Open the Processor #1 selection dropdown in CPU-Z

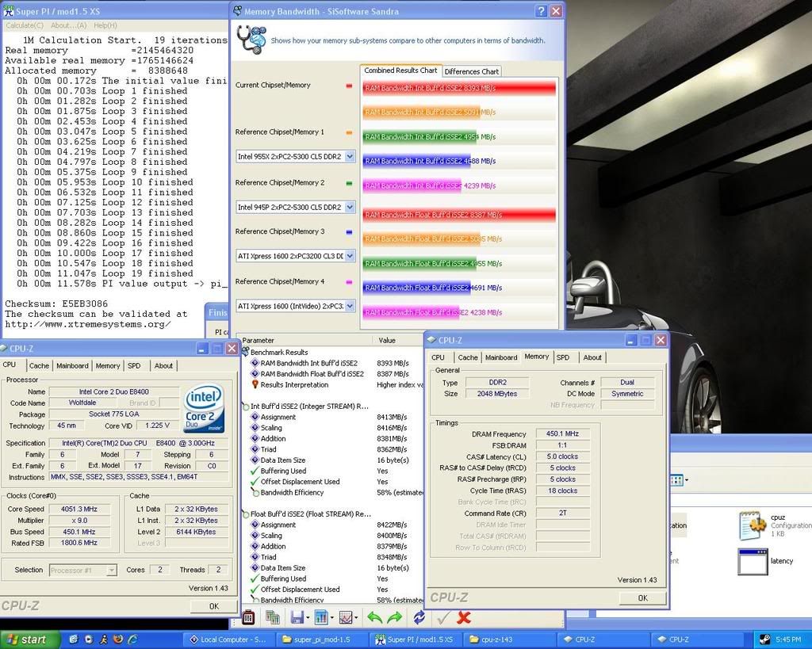pos(111,571)
